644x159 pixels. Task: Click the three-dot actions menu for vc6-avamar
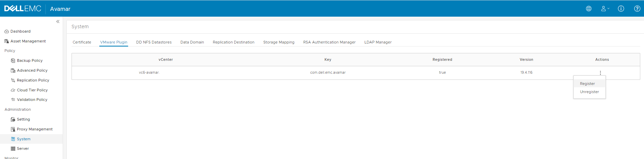point(600,73)
